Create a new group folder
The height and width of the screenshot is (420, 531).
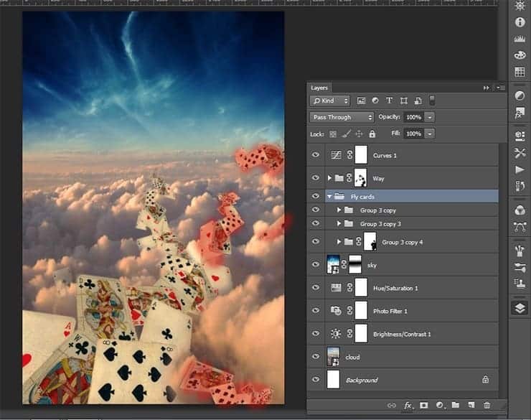(455, 406)
